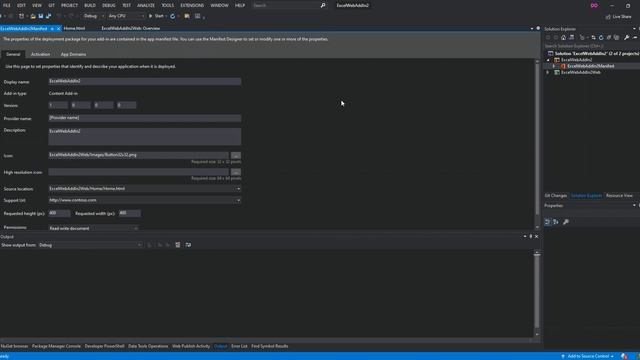Image resolution: width=640 pixels, height=360 pixels.
Task: Open the EXTENSIONS menu
Action: click(192, 5)
